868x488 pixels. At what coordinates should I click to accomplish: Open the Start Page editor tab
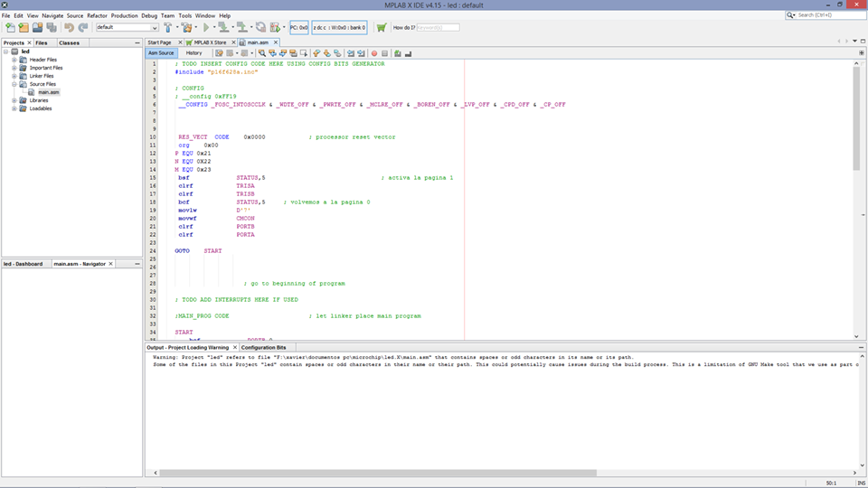(x=159, y=42)
